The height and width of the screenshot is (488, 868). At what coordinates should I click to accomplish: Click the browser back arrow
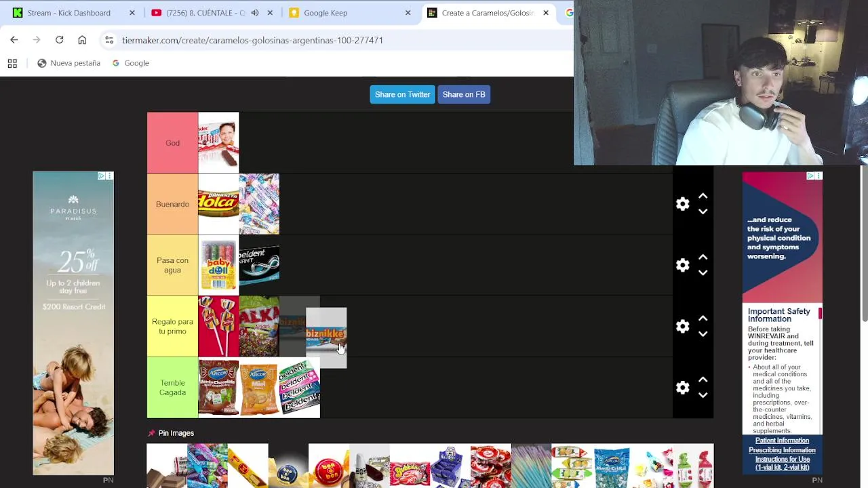[x=14, y=40]
